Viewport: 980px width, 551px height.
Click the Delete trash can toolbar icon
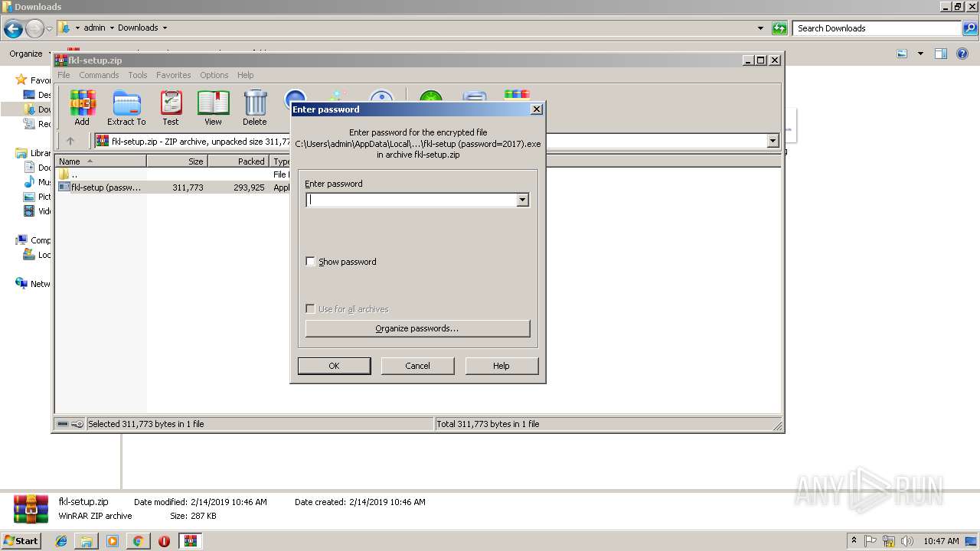[255, 108]
